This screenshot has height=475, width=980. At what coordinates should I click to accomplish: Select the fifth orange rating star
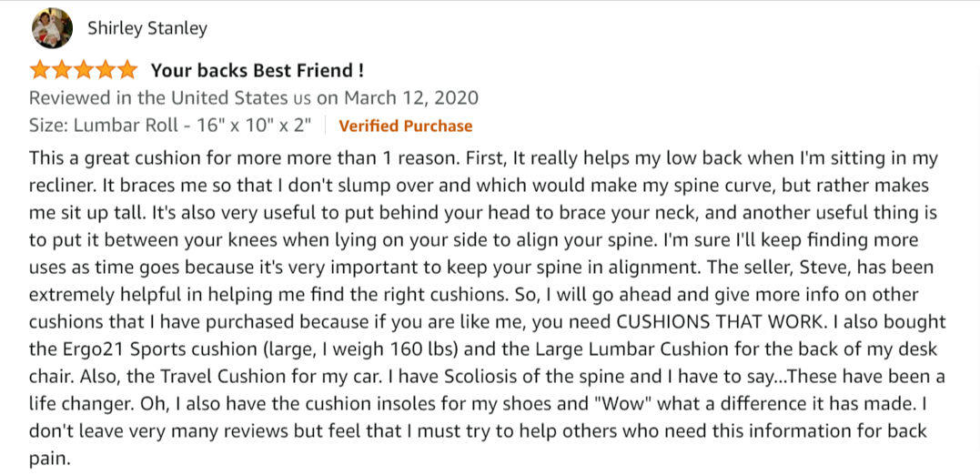click(x=127, y=71)
